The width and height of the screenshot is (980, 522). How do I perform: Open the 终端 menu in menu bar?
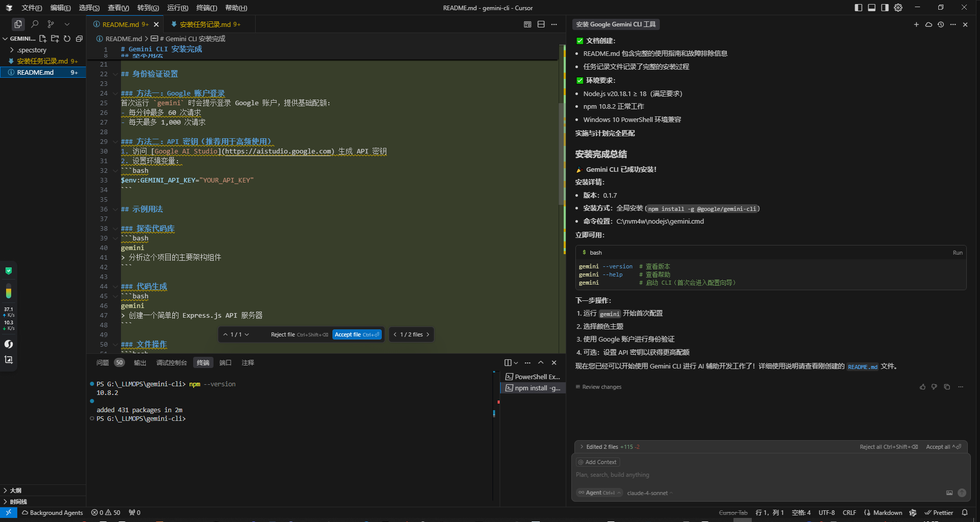(206, 8)
